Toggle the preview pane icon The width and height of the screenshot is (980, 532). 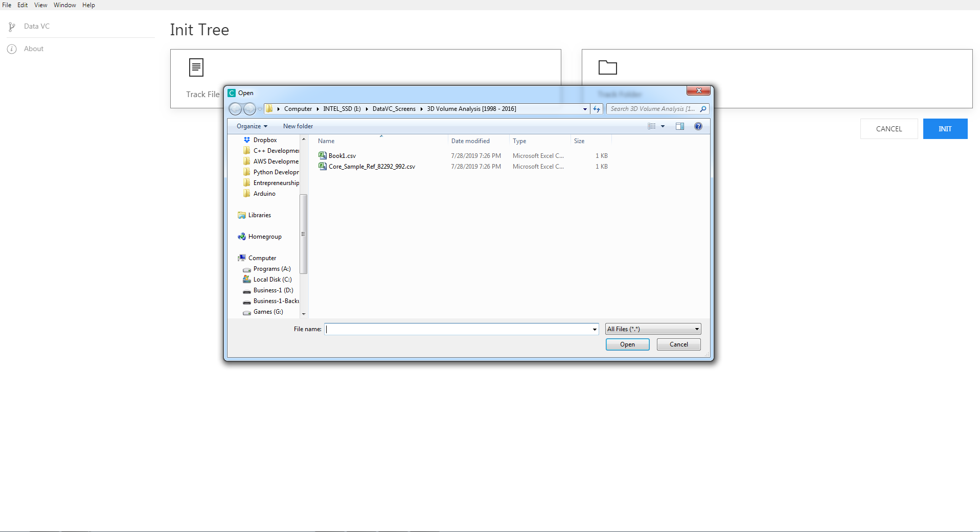click(680, 126)
